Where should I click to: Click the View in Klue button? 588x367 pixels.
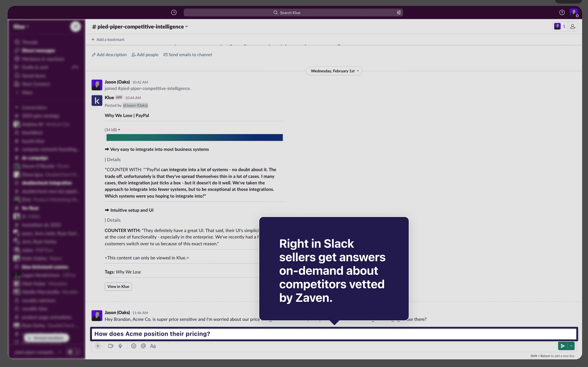click(118, 286)
